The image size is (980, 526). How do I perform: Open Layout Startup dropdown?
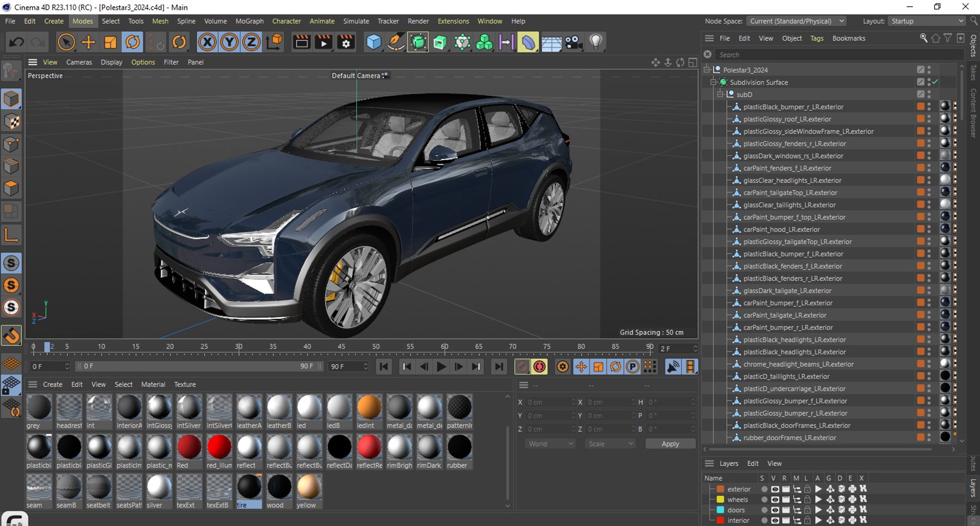click(927, 21)
